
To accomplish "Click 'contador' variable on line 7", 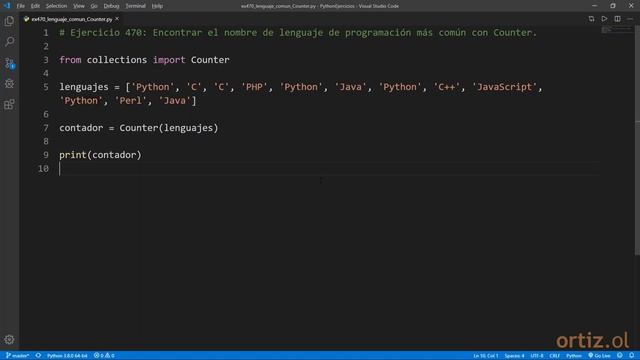I will tap(81, 128).
